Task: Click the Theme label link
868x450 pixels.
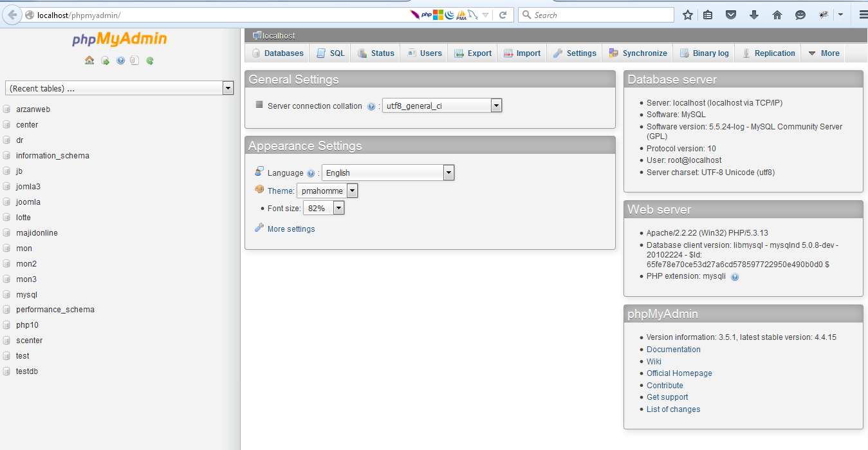Action: click(281, 191)
